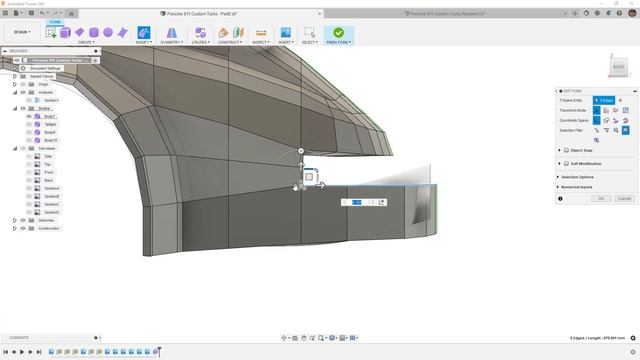Expand the Origin folder in browser

(x=15, y=84)
